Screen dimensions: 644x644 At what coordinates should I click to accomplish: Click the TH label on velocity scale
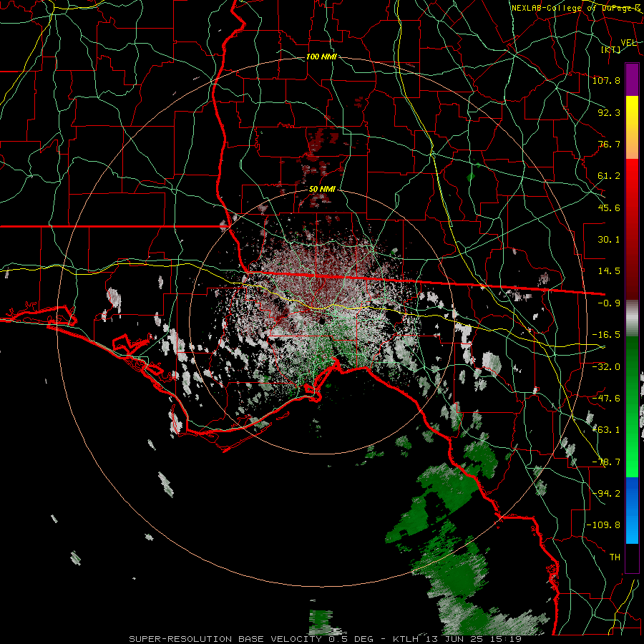click(615, 557)
